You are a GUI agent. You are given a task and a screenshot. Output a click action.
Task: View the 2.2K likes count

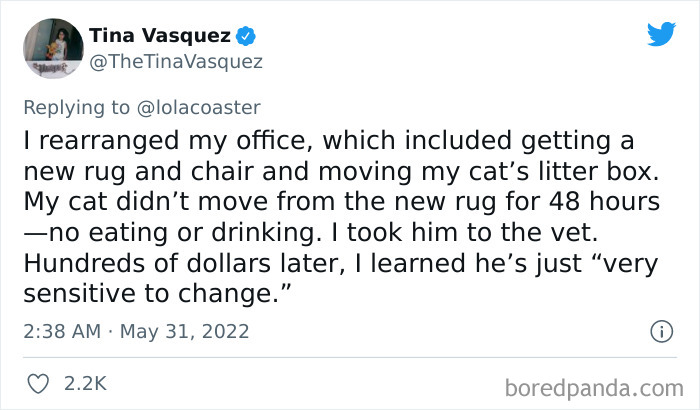click(86, 383)
